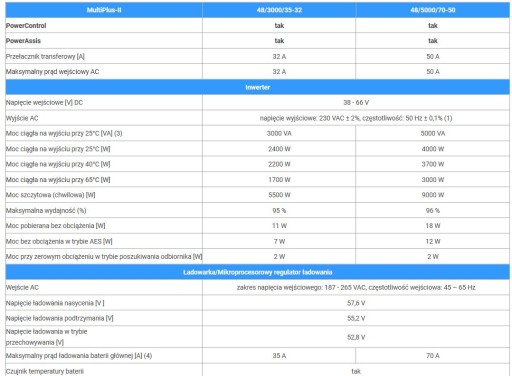
Task: Select the 5000 VA continuous power cell
Action: (433, 133)
